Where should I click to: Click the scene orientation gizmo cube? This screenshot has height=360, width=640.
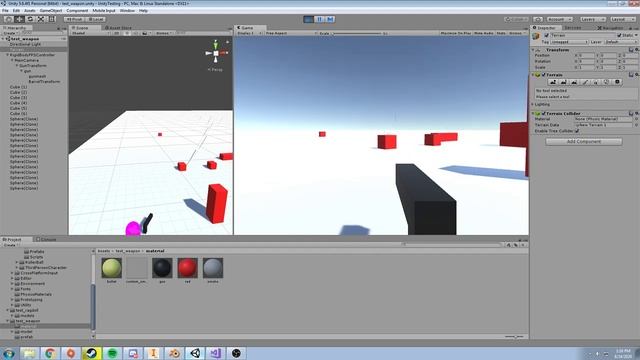point(216,53)
